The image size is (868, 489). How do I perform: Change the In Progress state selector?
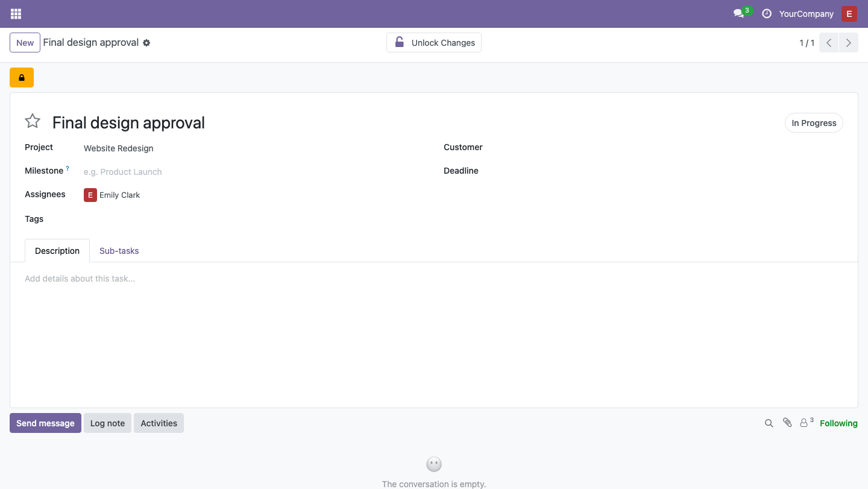[814, 123]
